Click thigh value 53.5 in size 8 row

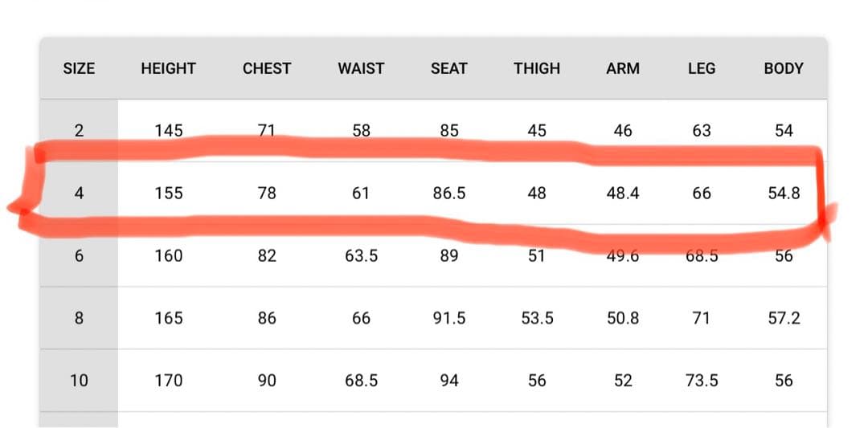tap(537, 318)
